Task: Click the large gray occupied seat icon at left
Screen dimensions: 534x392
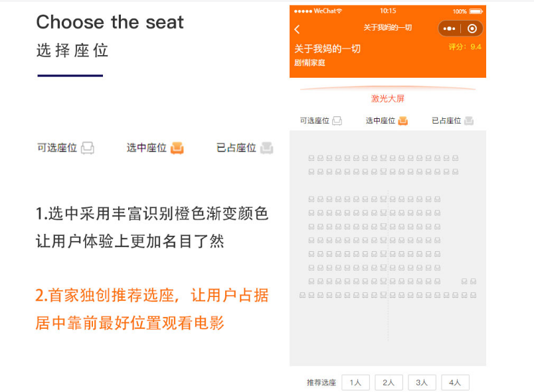Action: (266, 147)
